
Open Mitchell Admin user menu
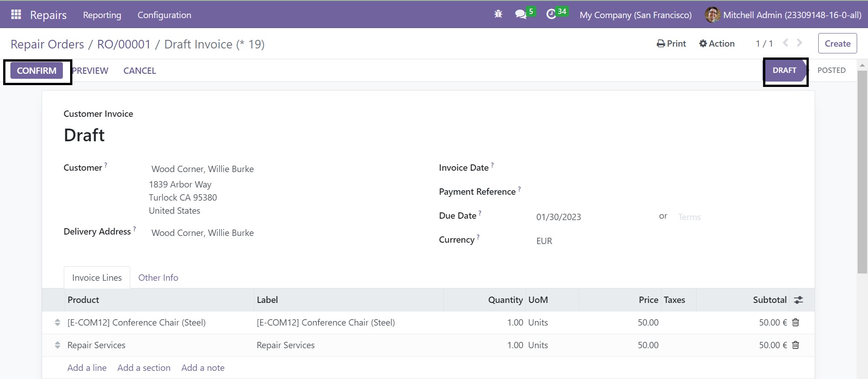pyautogui.click(x=783, y=15)
